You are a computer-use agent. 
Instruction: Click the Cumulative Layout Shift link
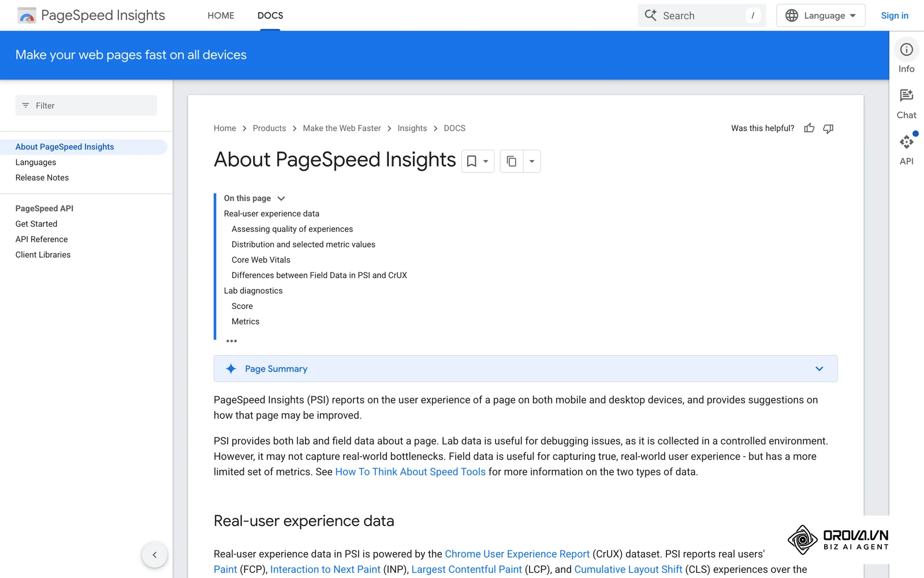click(x=628, y=569)
